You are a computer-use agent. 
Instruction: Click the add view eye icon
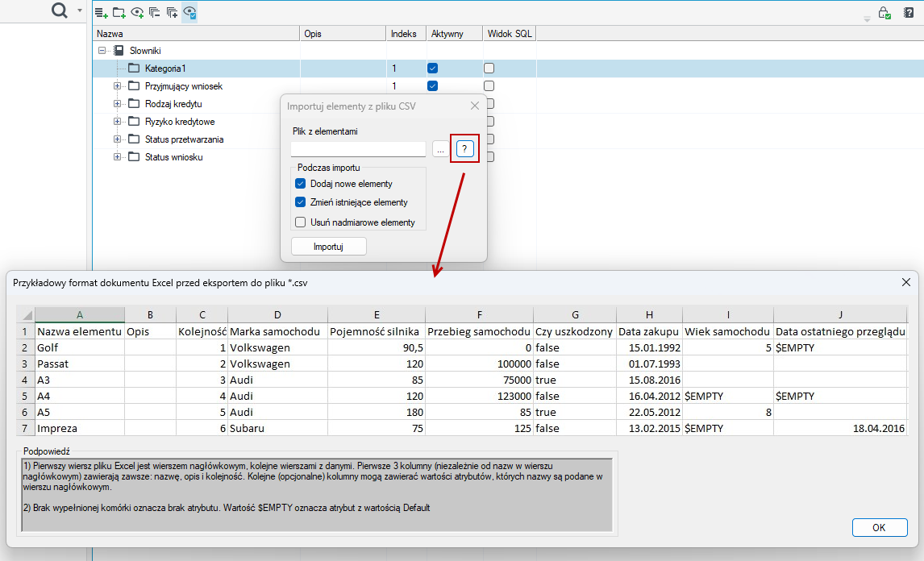[x=137, y=12]
